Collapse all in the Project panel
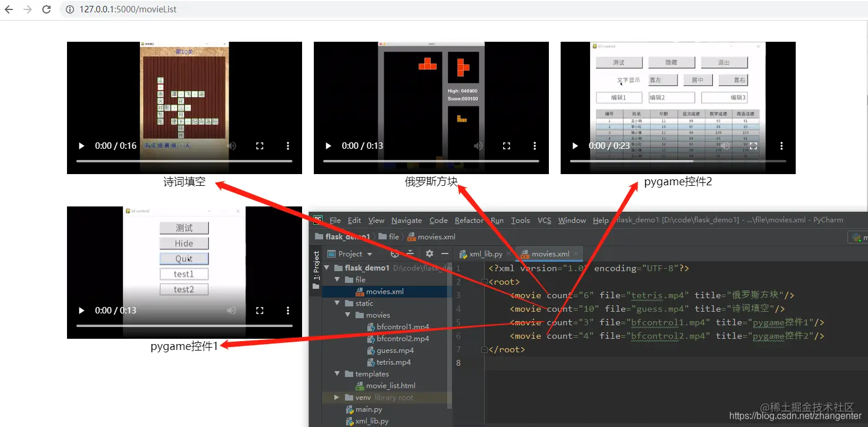This screenshot has width=868, height=427. coord(410,254)
